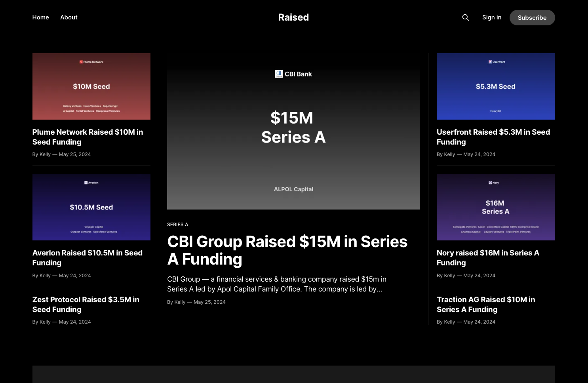This screenshot has height=383, width=588.
Task: Open the Plume Network $10M Seed thumbnail
Action: point(91,86)
